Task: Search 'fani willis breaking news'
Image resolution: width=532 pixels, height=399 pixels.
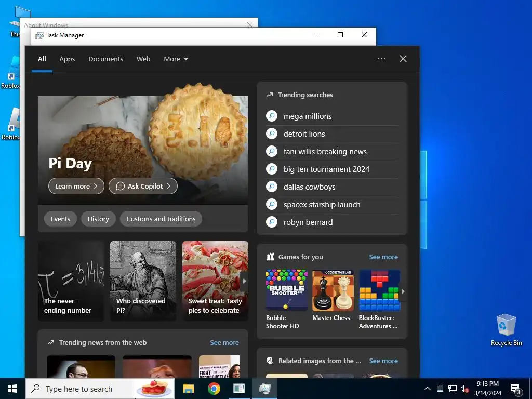Action: (x=325, y=151)
